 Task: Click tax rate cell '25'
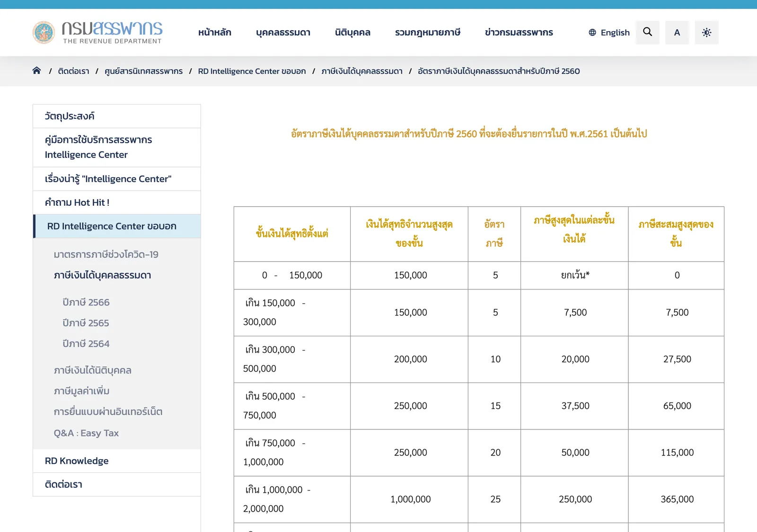pos(495,499)
